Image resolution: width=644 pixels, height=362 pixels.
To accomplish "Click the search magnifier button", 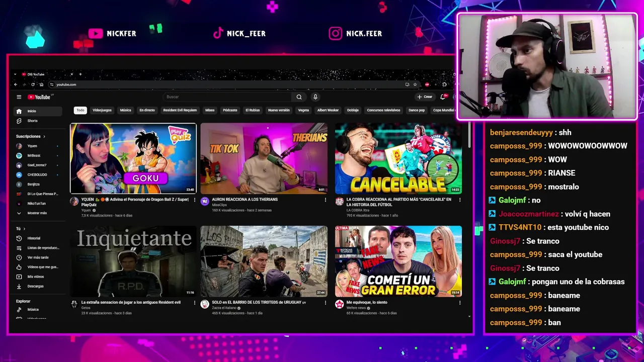I will (299, 97).
